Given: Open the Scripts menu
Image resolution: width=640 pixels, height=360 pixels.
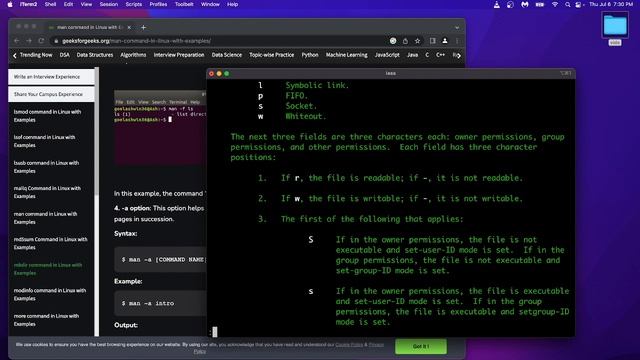Looking at the screenshot, I should [133, 4].
